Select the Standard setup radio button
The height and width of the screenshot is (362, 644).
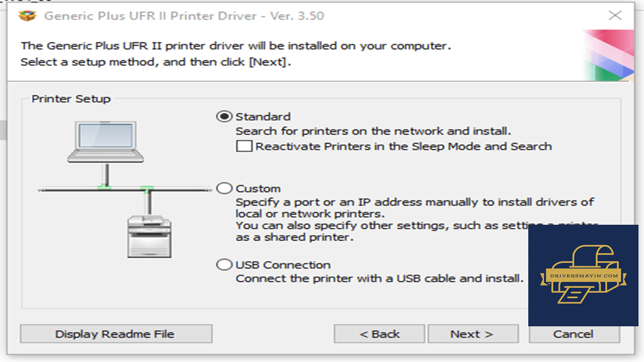224,117
